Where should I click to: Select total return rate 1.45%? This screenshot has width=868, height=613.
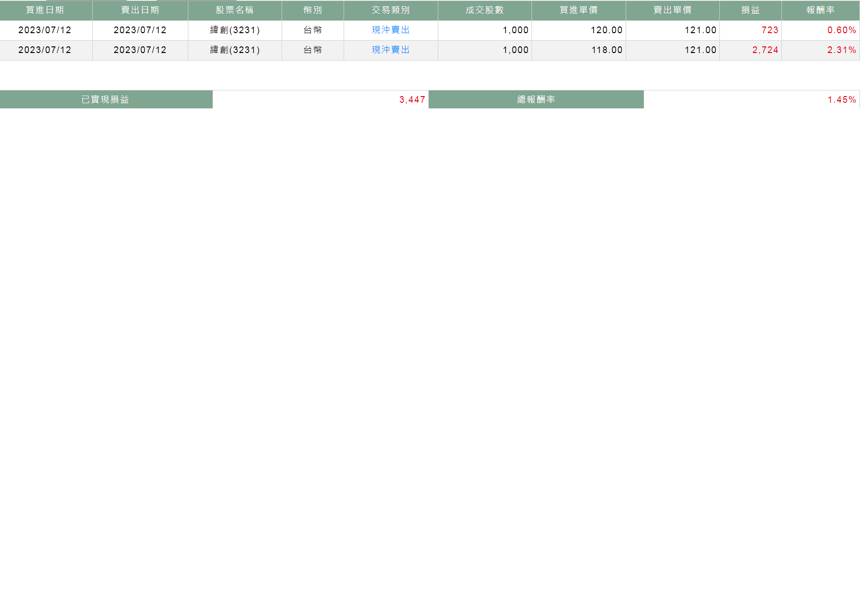(x=841, y=100)
